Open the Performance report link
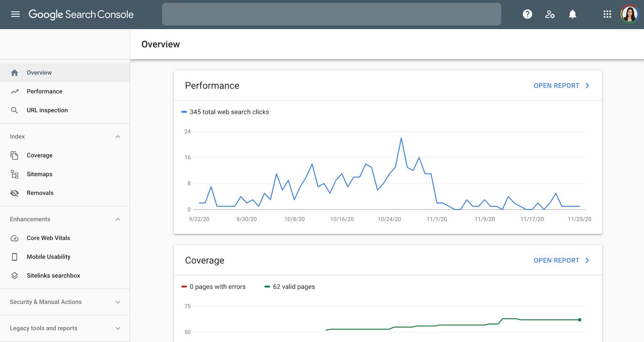 pyautogui.click(x=562, y=85)
